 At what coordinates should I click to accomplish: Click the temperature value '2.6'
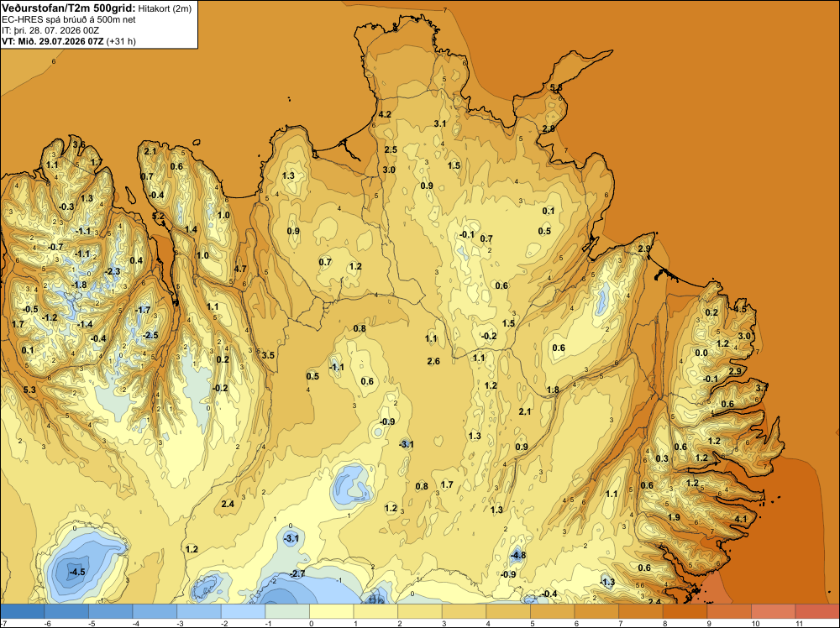tap(434, 361)
